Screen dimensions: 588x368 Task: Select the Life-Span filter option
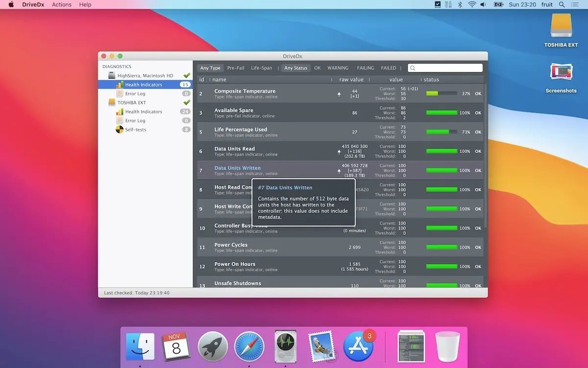(x=262, y=68)
